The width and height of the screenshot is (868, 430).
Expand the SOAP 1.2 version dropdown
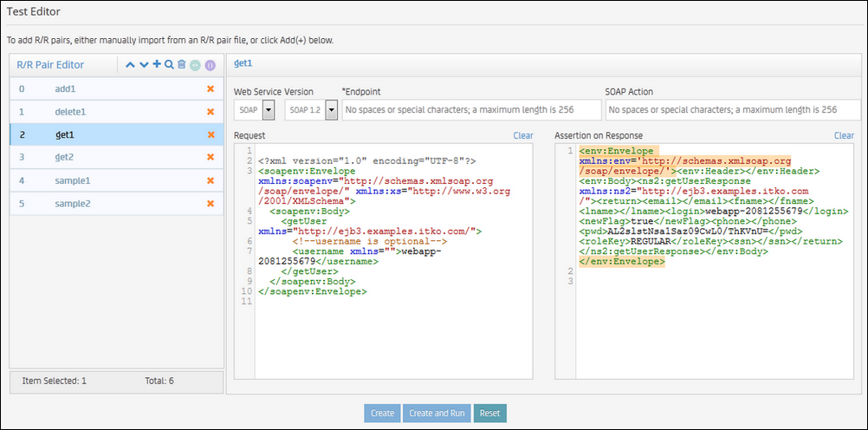pyautogui.click(x=331, y=110)
